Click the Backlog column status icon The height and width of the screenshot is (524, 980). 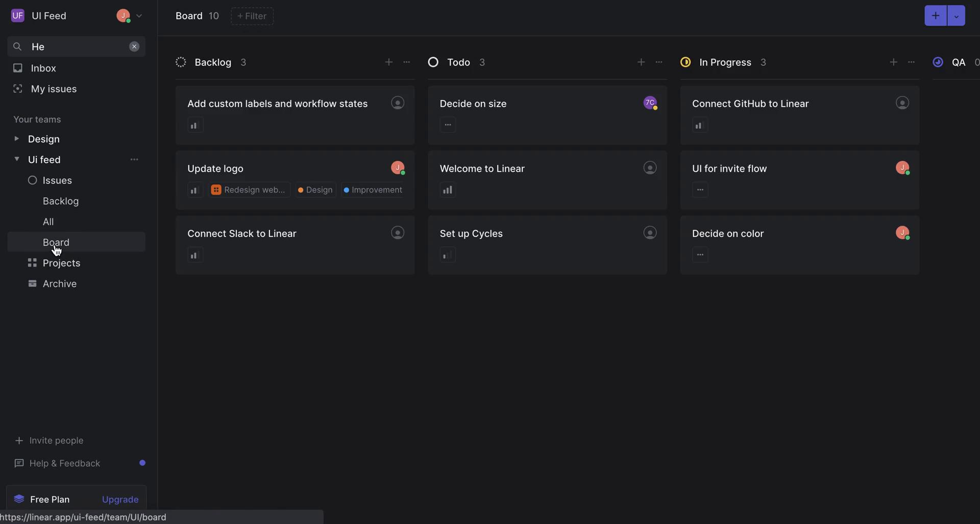[x=181, y=62]
